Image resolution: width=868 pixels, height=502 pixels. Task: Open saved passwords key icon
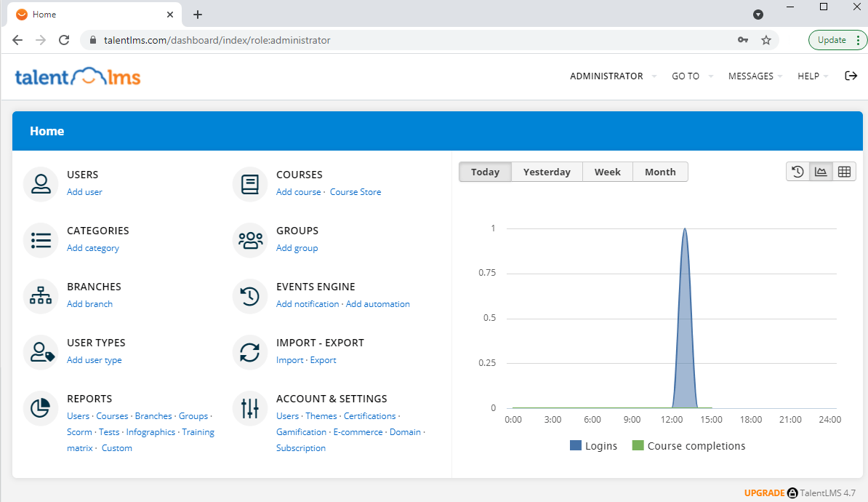(x=743, y=40)
